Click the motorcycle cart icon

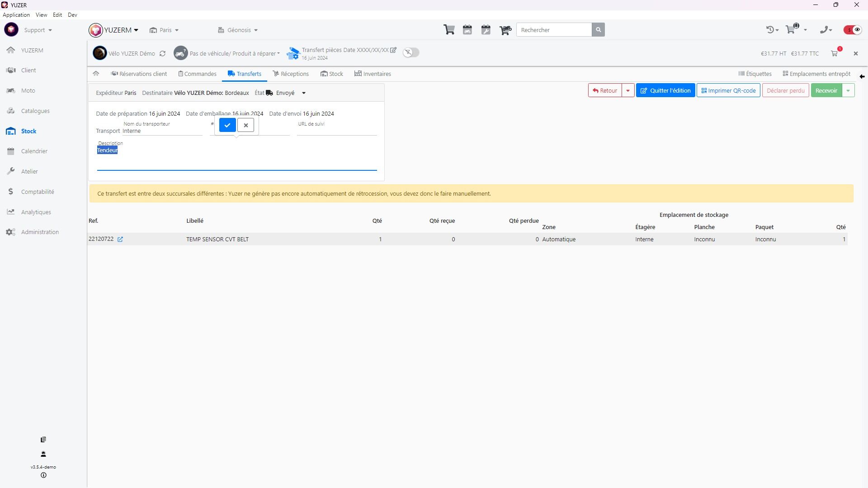click(x=505, y=30)
